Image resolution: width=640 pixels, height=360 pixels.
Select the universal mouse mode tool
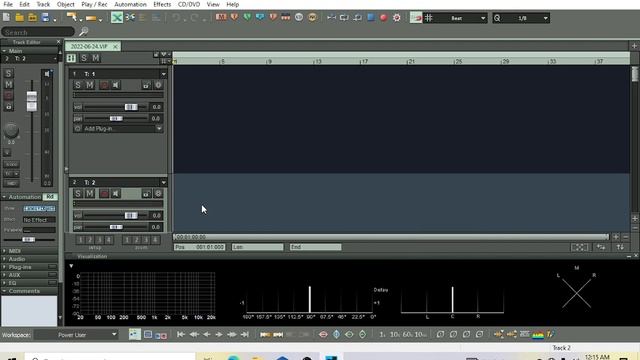click(x=72, y=18)
